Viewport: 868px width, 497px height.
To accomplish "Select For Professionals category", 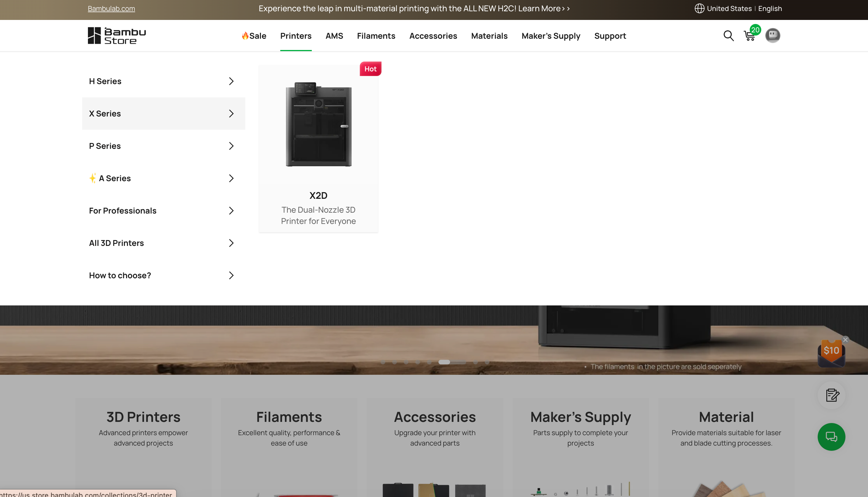I will click(x=163, y=211).
